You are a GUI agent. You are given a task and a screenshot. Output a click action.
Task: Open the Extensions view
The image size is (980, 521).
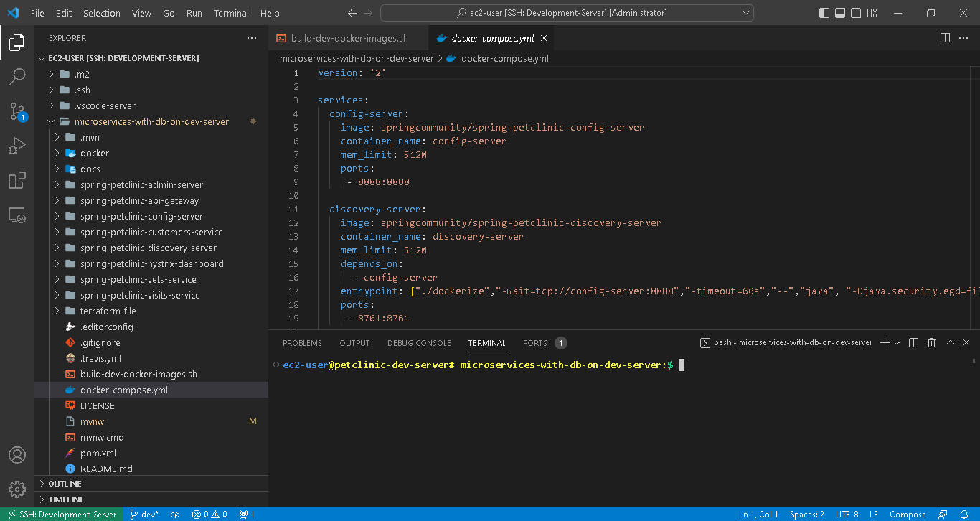17,181
